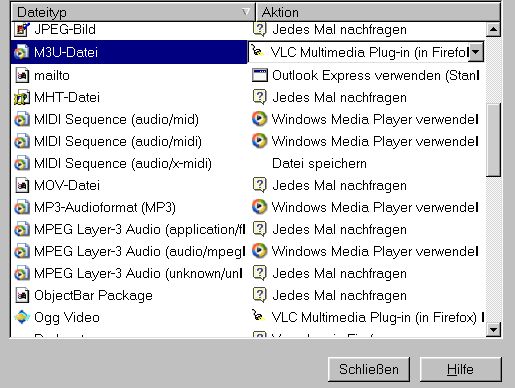Screen dimensions: 515x388
Task: Select the ObjectBar Package icon
Action: click(22, 295)
